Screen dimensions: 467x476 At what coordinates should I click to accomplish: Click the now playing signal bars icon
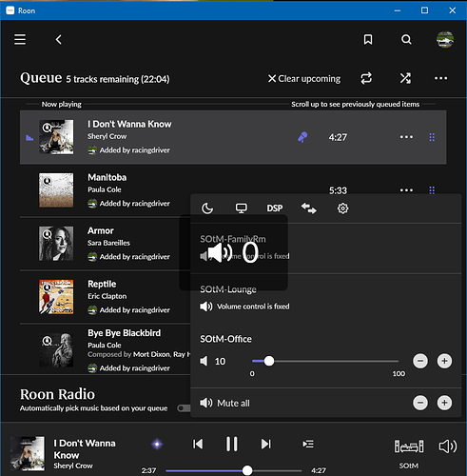(29, 137)
